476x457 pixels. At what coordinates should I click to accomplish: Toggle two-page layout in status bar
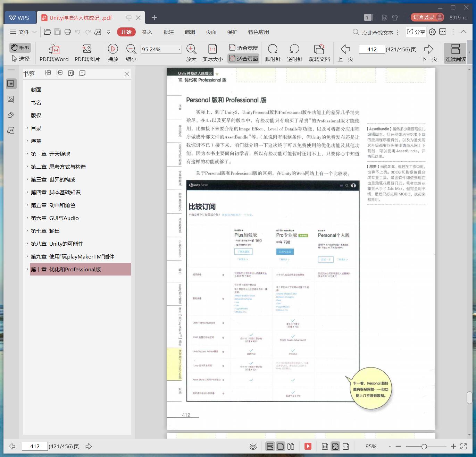point(291,446)
